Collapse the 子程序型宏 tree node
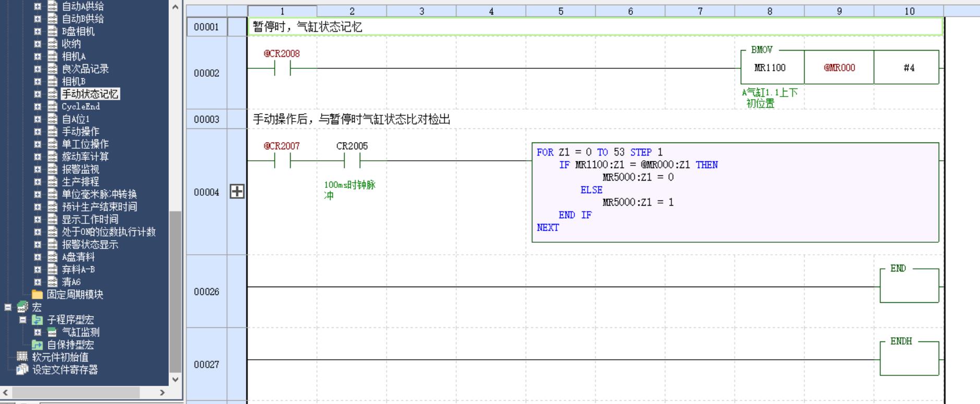The height and width of the screenshot is (404, 980). pyautogui.click(x=22, y=319)
